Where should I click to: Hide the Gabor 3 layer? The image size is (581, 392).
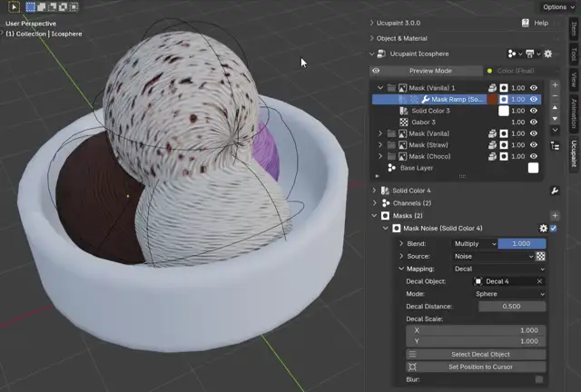point(534,122)
